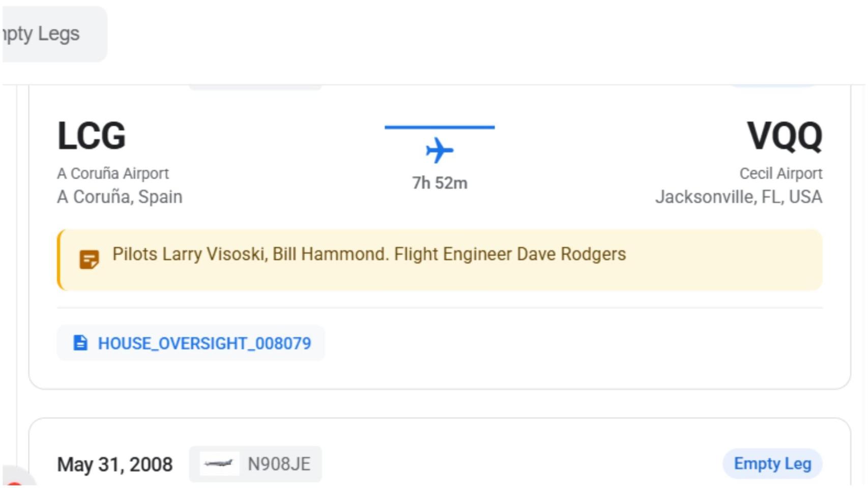The height and width of the screenshot is (488, 868).
Task: Click the note icon in yellow box
Action: tap(89, 259)
